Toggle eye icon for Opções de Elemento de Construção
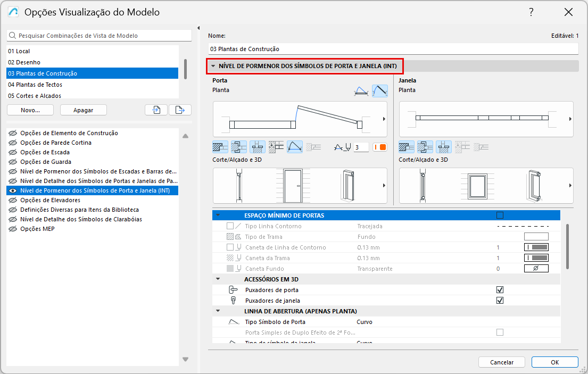 13,133
